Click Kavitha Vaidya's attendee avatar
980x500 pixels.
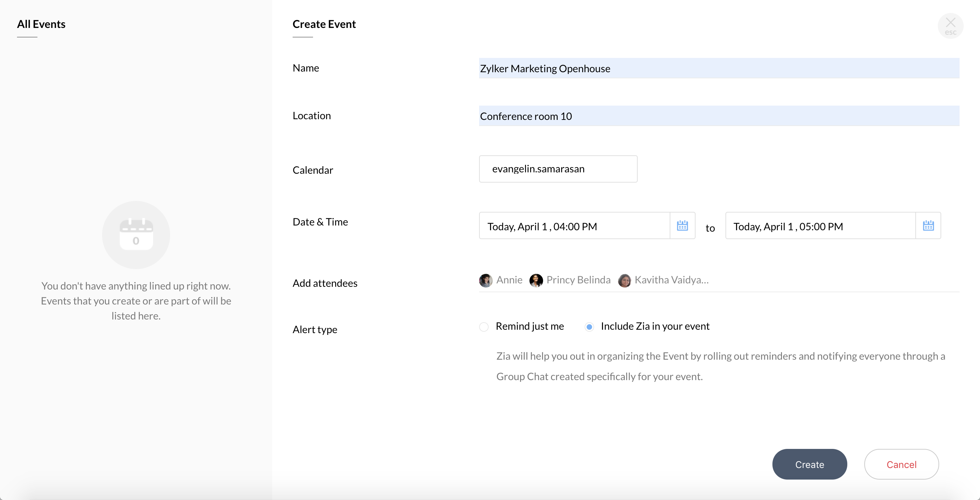(x=624, y=281)
